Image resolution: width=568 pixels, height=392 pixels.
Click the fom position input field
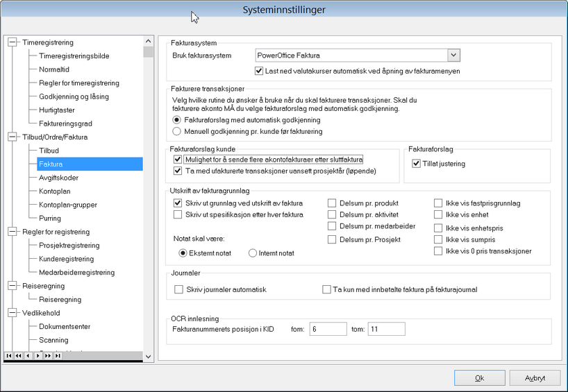328,329
